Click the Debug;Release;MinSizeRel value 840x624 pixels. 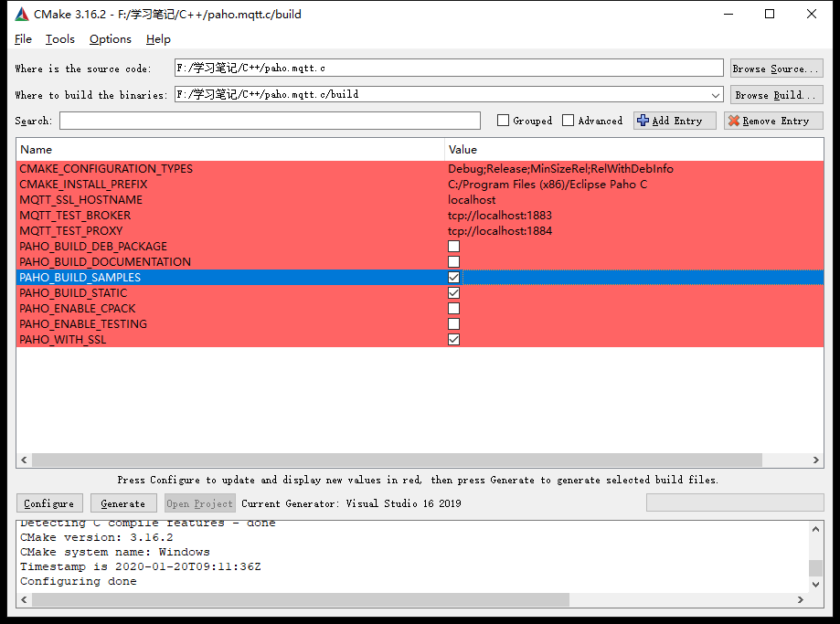click(x=560, y=169)
